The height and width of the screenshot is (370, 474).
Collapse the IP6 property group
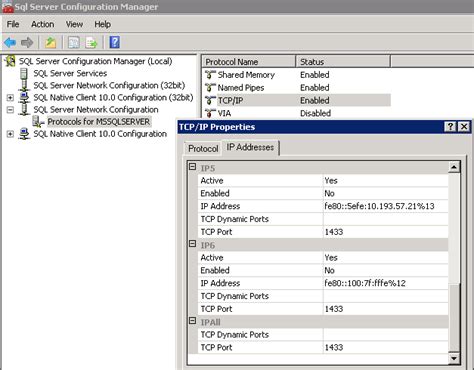(x=192, y=244)
